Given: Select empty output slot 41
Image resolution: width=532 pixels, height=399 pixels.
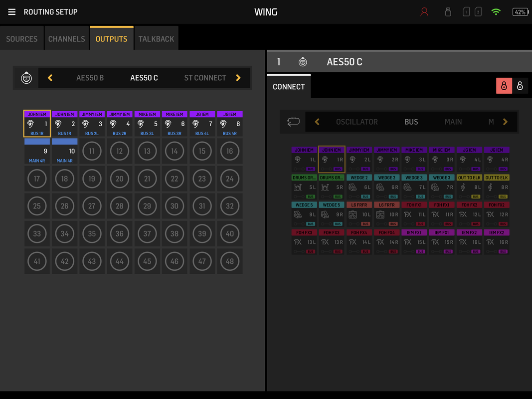Looking at the screenshot, I should coord(37,261).
